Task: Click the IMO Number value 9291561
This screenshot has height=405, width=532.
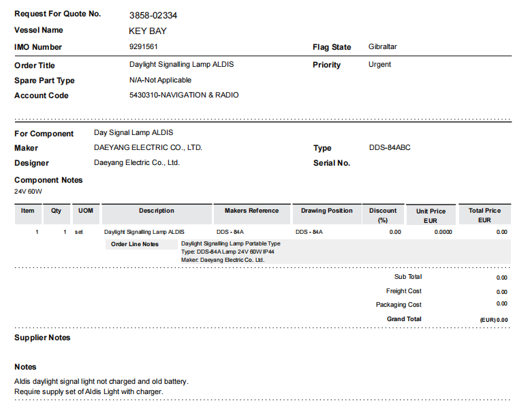Action: coord(143,47)
